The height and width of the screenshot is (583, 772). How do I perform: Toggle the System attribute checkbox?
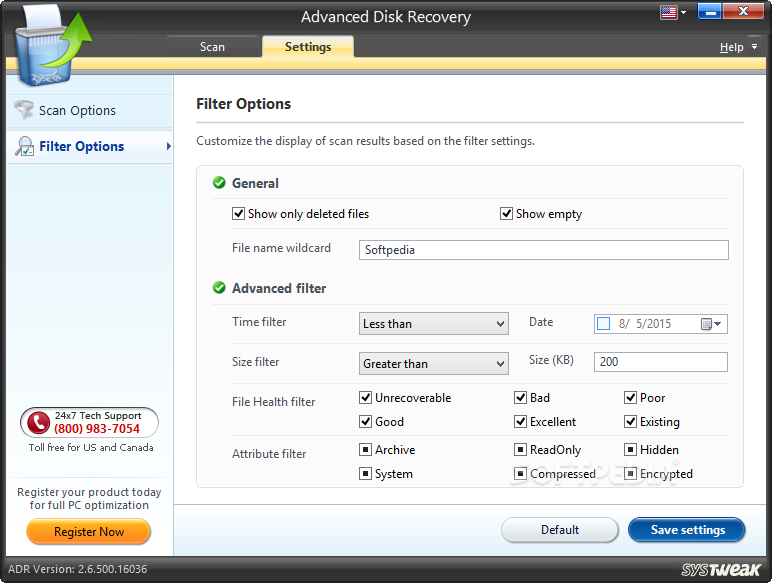(x=365, y=474)
